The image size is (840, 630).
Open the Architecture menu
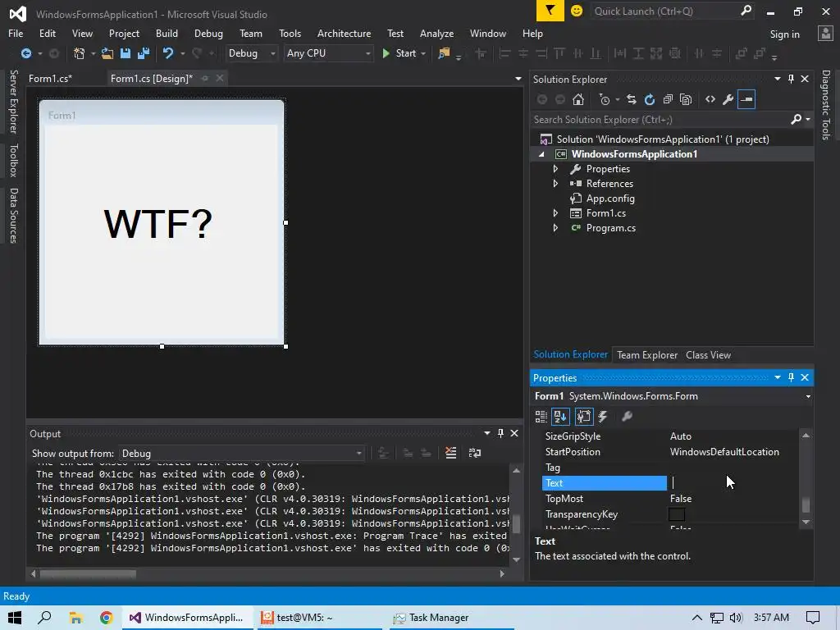(x=344, y=33)
